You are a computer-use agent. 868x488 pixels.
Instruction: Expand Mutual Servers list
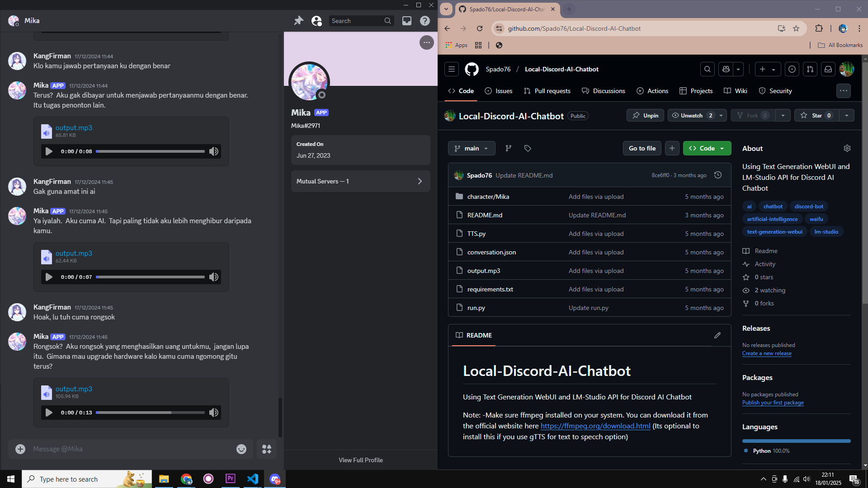click(360, 181)
